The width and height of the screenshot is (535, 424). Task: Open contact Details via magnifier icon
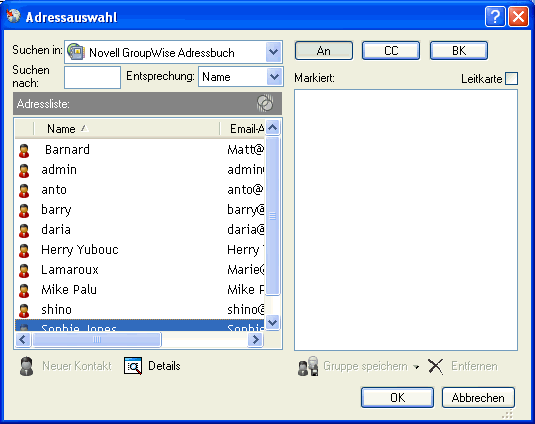tap(133, 366)
